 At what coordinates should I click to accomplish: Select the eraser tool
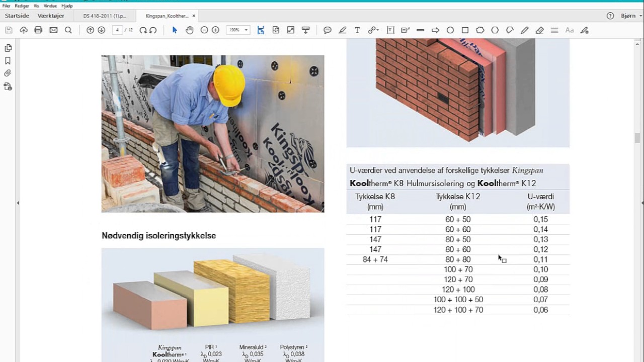[x=540, y=30]
